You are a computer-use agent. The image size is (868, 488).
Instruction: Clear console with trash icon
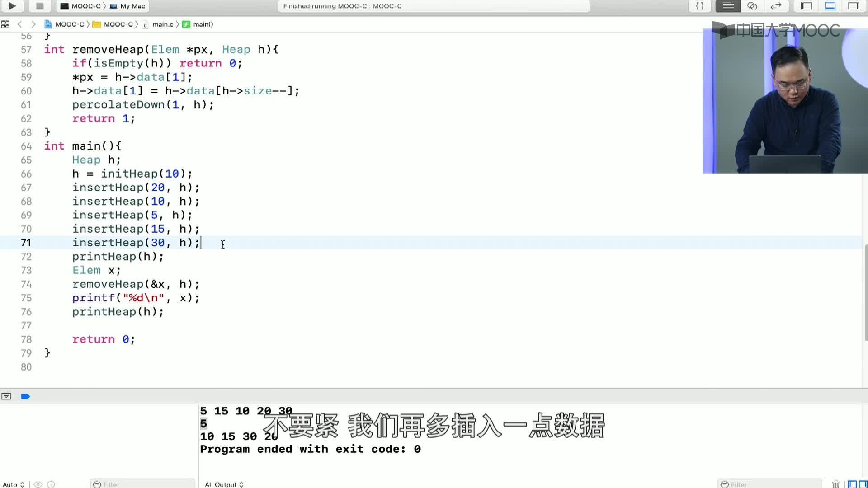point(836,484)
